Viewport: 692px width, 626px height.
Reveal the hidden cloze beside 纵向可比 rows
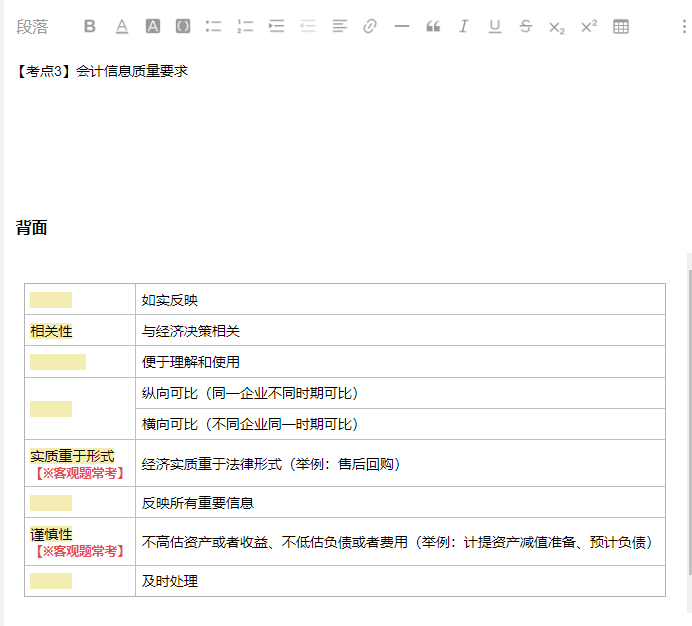(51, 409)
